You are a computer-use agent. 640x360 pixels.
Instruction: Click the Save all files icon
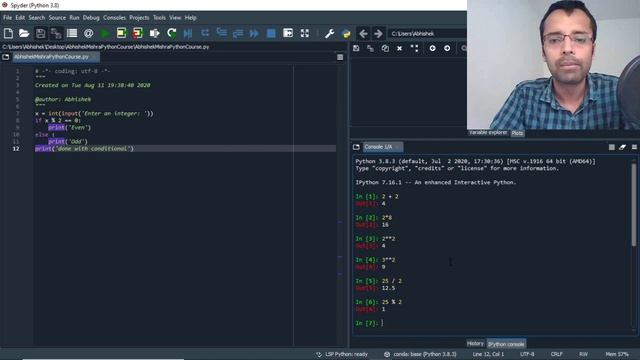coord(56,33)
